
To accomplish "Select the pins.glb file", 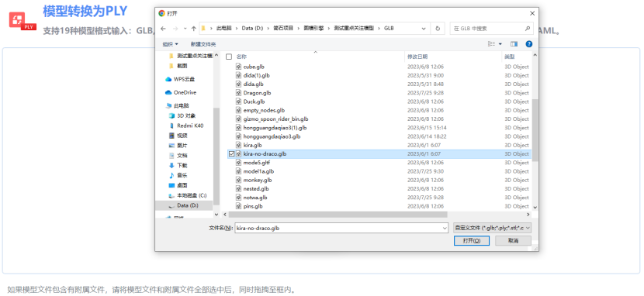I will (x=253, y=206).
